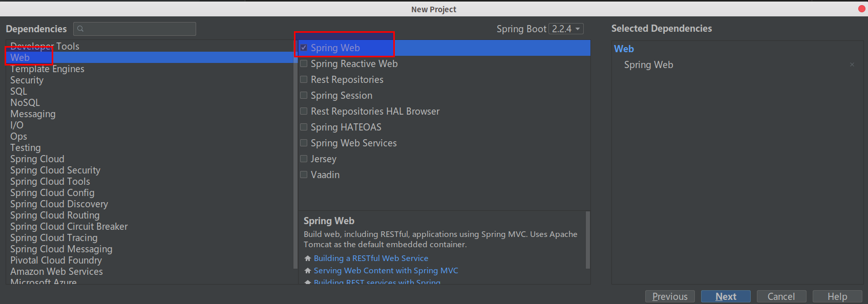Check the Vaadin dependency checkbox
Image resolution: width=868 pixels, height=304 pixels.
click(x=304, y=175)
